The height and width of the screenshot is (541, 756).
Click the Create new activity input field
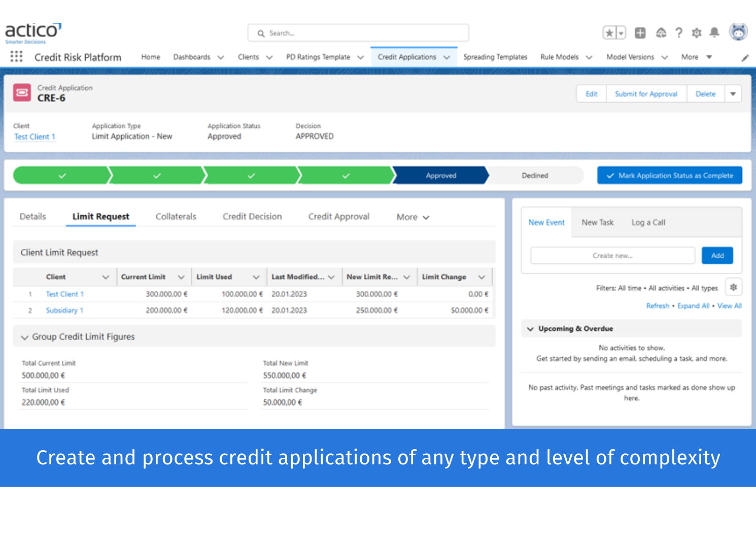pos(612,255)
